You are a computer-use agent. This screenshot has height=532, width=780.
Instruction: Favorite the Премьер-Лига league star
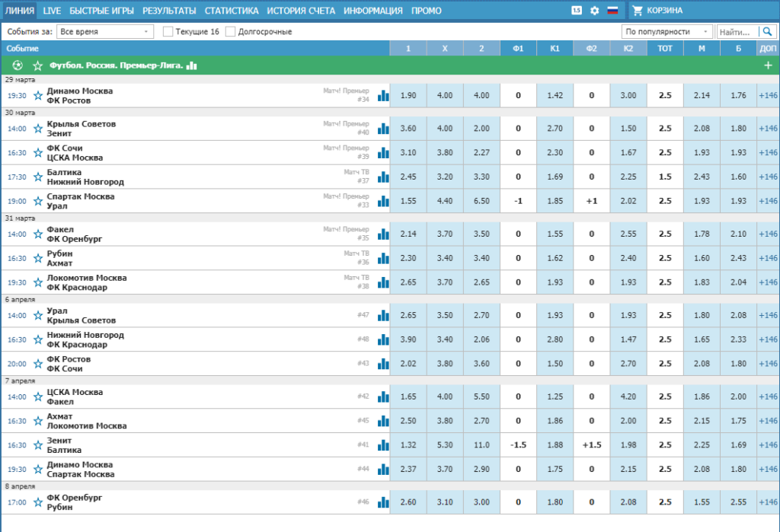tap(38, 65)
